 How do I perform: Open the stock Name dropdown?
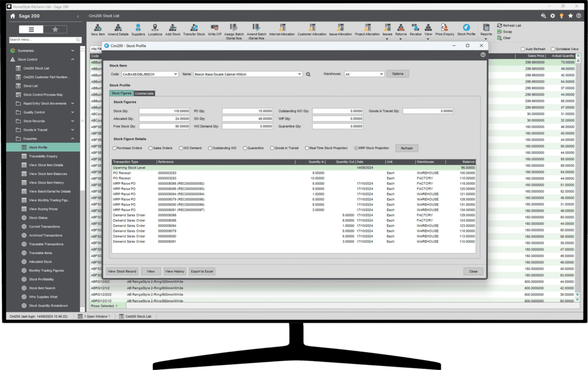(x=299, y=74)
